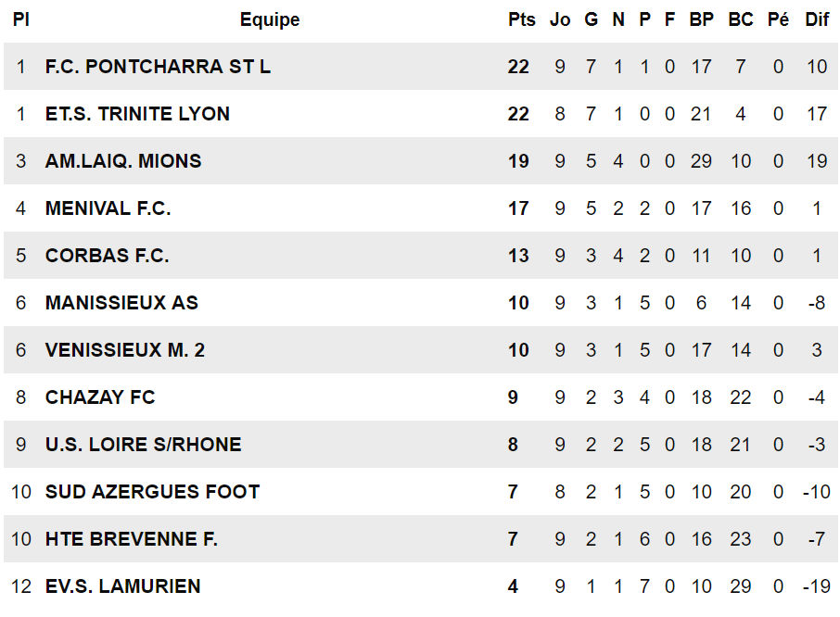Click the Dif column header
The image size is (840, 617).
pos(817,19)
